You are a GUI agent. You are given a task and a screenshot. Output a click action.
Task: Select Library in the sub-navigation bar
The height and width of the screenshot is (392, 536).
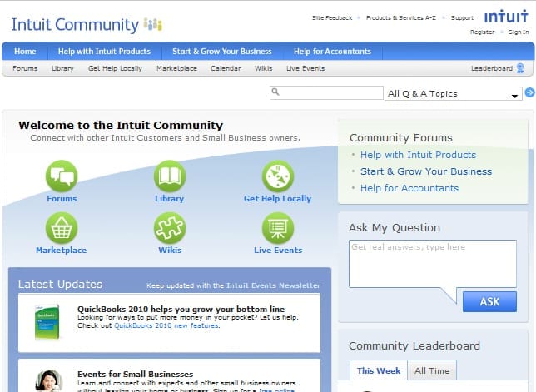[62, 68]
